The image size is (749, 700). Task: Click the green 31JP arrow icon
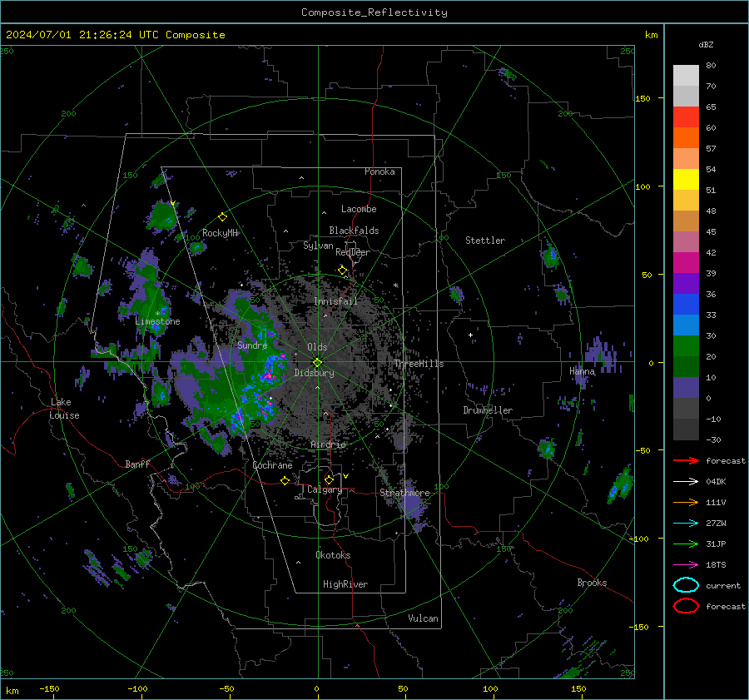[686, 544]
